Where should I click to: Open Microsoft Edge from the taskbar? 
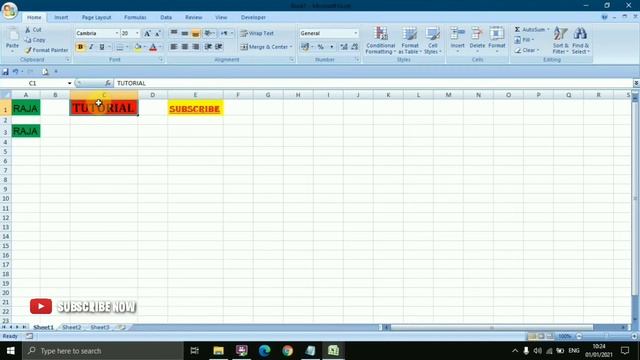(264, 351)
